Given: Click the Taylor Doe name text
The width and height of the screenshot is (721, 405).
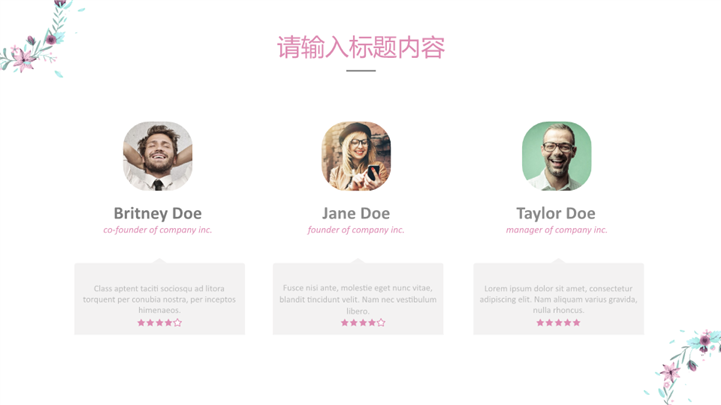Looking at the screenshot, I should [556, 213].
